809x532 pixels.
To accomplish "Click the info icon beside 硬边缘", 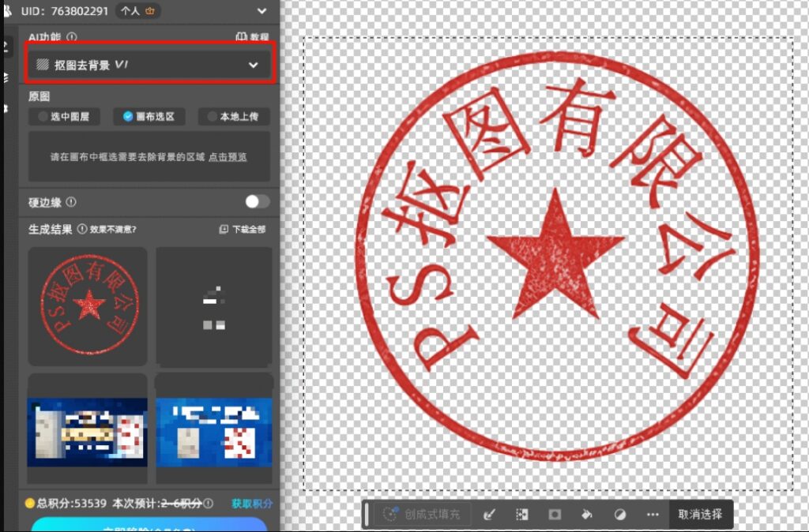I will point(70,202).
